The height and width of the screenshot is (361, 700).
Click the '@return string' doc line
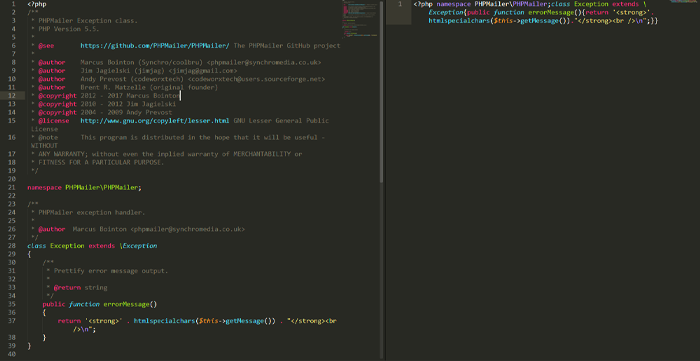tap(80, 288)
